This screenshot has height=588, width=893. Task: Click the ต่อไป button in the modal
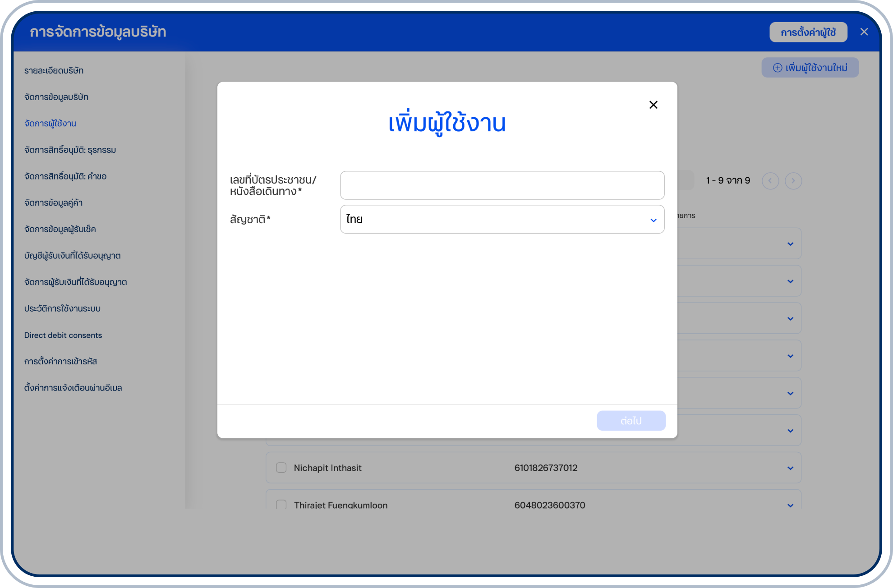click(631, 420)
